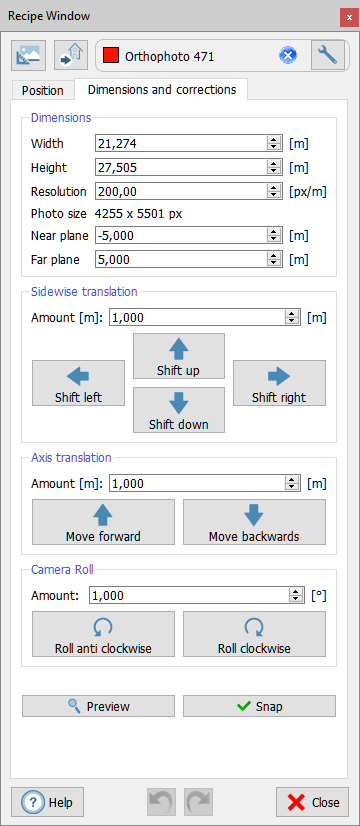Click the Snap button
This screenshot has height=826, width=360.
click(259, 706)
